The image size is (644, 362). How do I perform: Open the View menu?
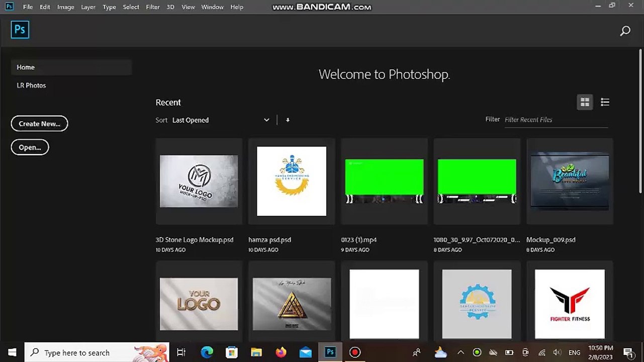point(188,7)
